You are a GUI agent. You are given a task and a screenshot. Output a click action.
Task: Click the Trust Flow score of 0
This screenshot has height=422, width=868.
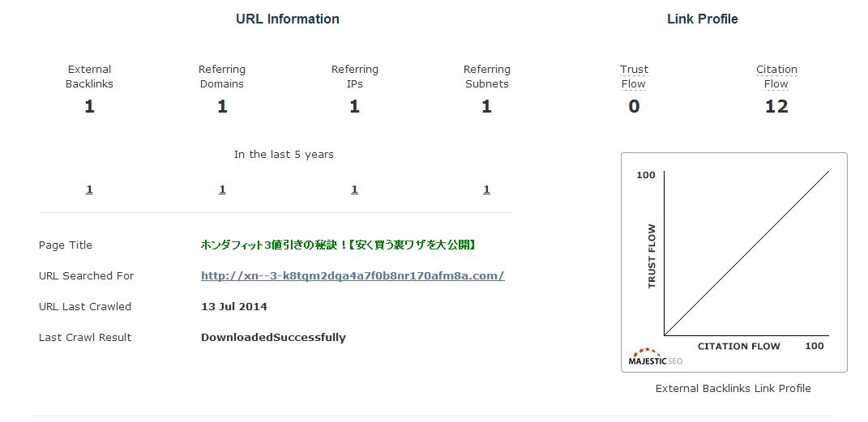pos(634,107)
